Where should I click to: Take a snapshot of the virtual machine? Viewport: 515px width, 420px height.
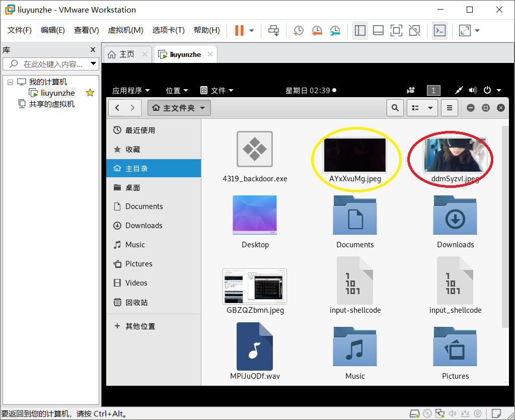(298, 31)
